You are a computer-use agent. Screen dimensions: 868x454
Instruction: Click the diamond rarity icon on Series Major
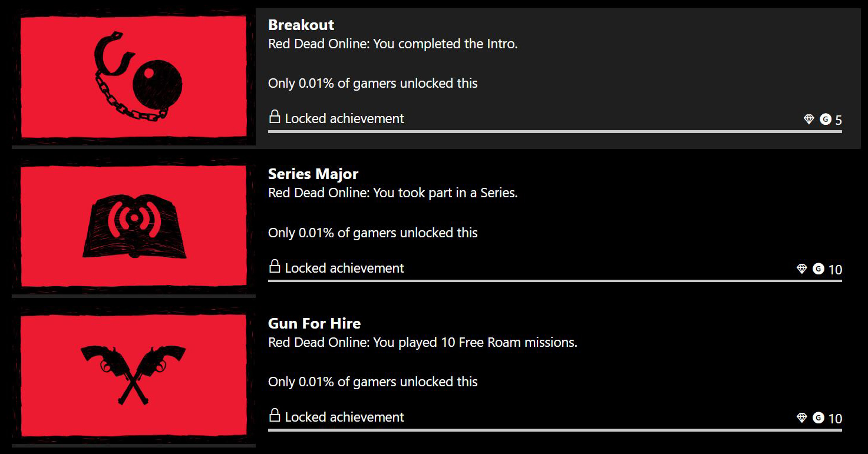pyautogui.click(x=802, y=269)
